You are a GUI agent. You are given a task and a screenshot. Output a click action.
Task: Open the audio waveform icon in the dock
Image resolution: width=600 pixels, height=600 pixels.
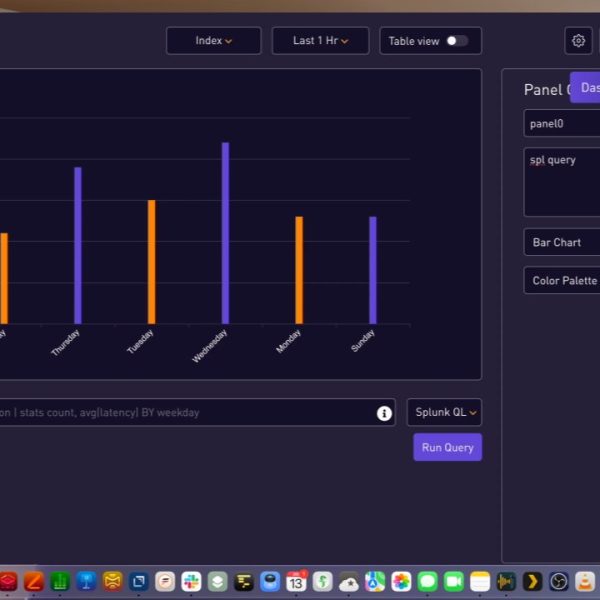coord(506,582)
